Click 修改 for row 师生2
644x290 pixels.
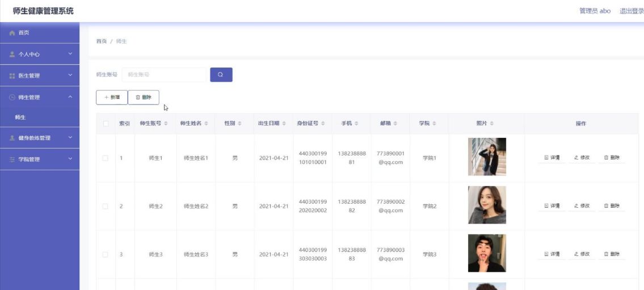(x=582, y=206)
